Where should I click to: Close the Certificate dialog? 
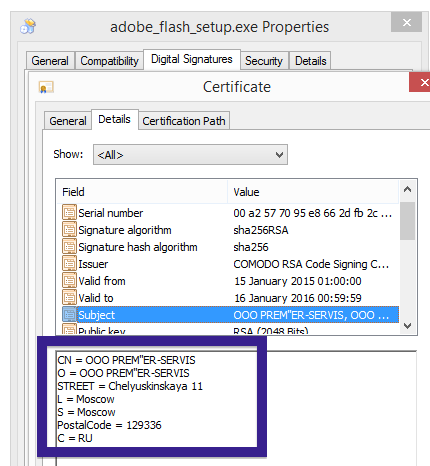pos(420,82)
